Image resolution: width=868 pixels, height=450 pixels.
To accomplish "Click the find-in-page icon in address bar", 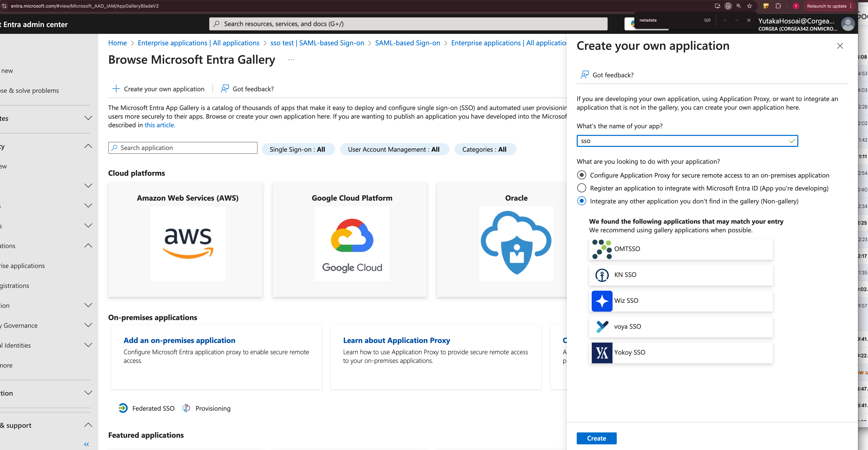I will [x=728, y=6].
